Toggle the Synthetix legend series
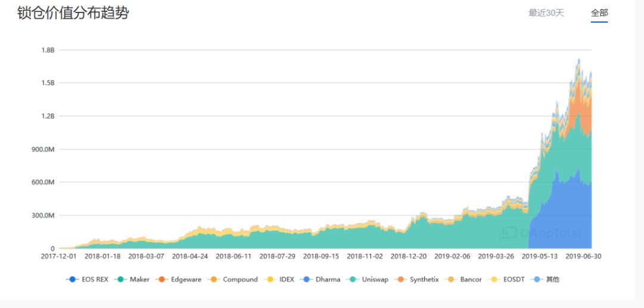This screenshot has width=644, height=308. click(x=416, y=279)
